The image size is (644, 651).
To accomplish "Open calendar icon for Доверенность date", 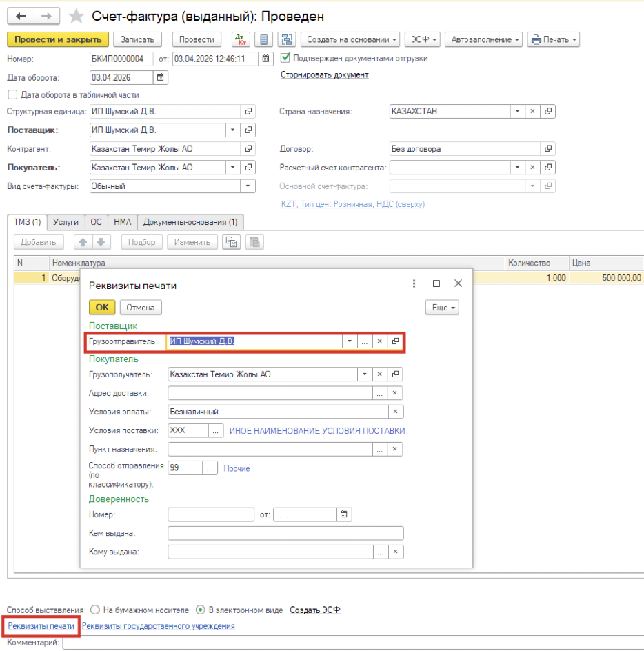I will tap(343, 514).
